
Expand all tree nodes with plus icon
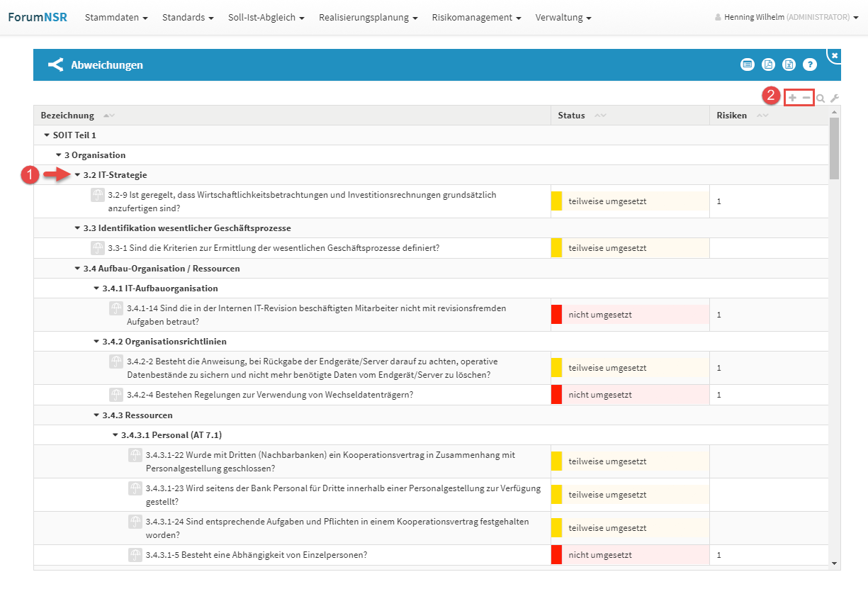[792, 98]
